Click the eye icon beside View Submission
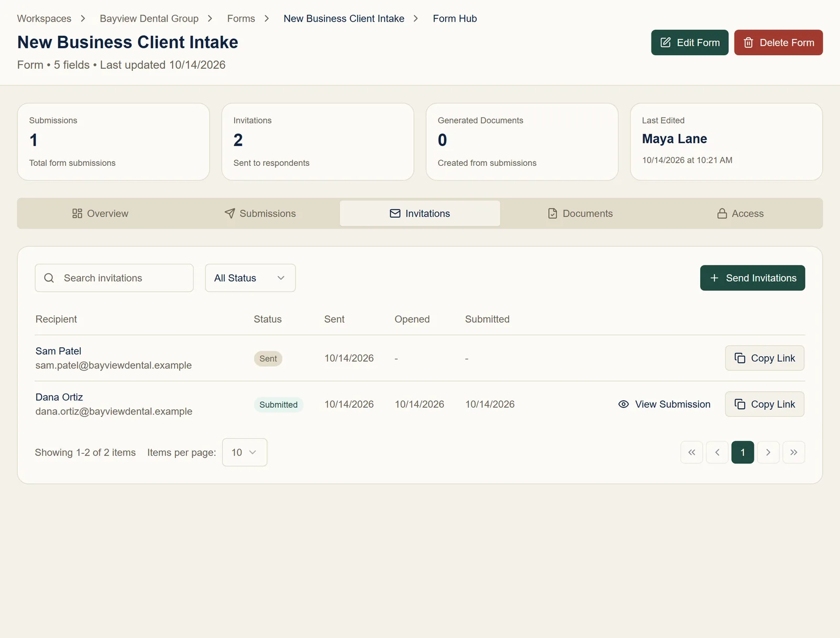 [623, 404]
